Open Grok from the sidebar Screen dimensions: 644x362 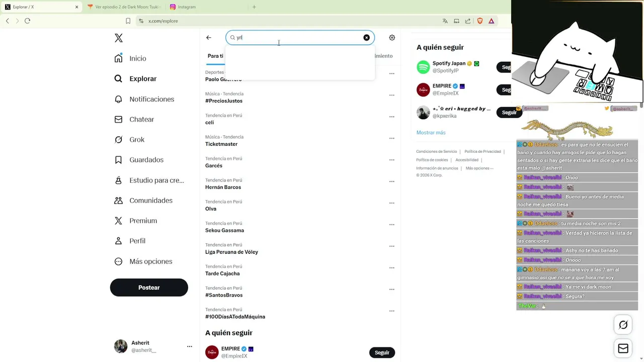point(129,139)
